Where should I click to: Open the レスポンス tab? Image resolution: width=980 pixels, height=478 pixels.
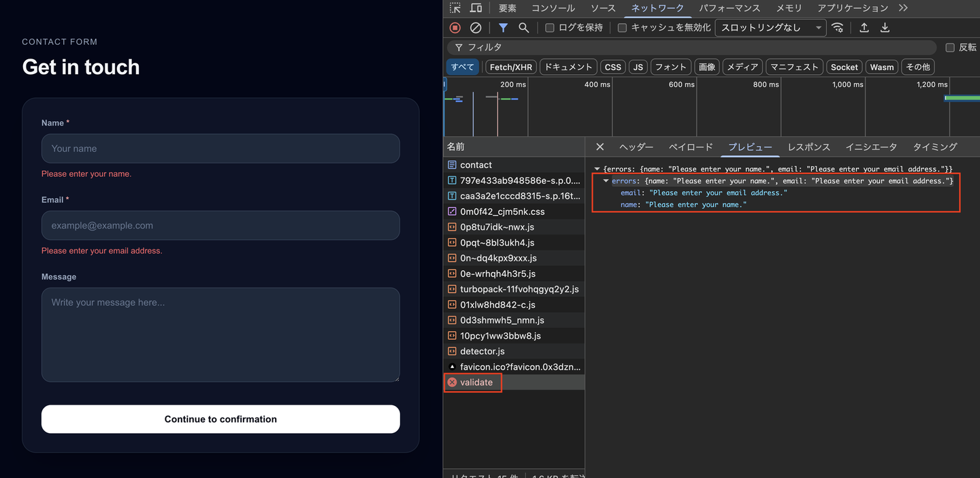(x=808, y=147)
